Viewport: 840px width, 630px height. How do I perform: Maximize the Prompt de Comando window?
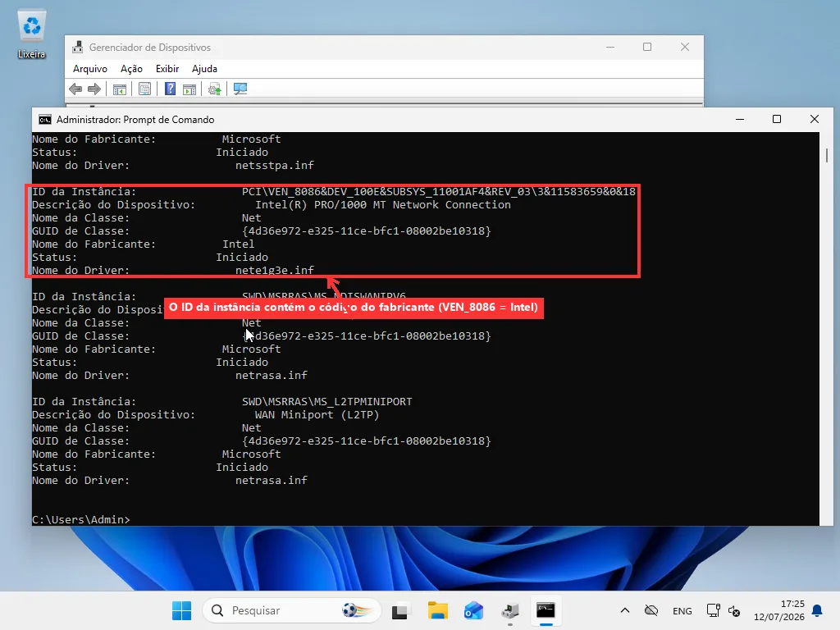tap(777, 119)
